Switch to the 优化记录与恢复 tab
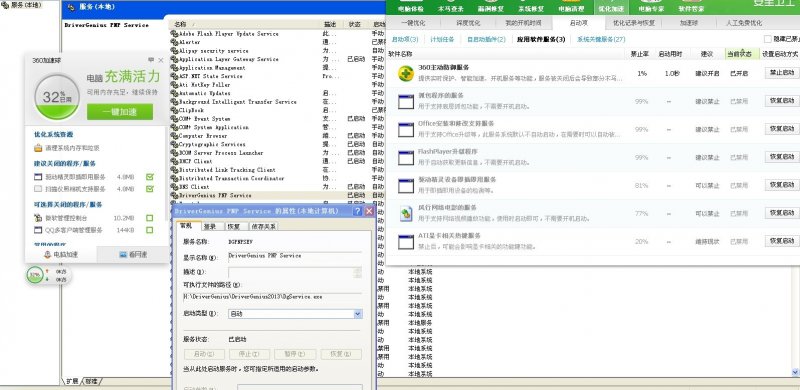The width and height of the screenshot is (800, 390). click(x=634, y=23)
